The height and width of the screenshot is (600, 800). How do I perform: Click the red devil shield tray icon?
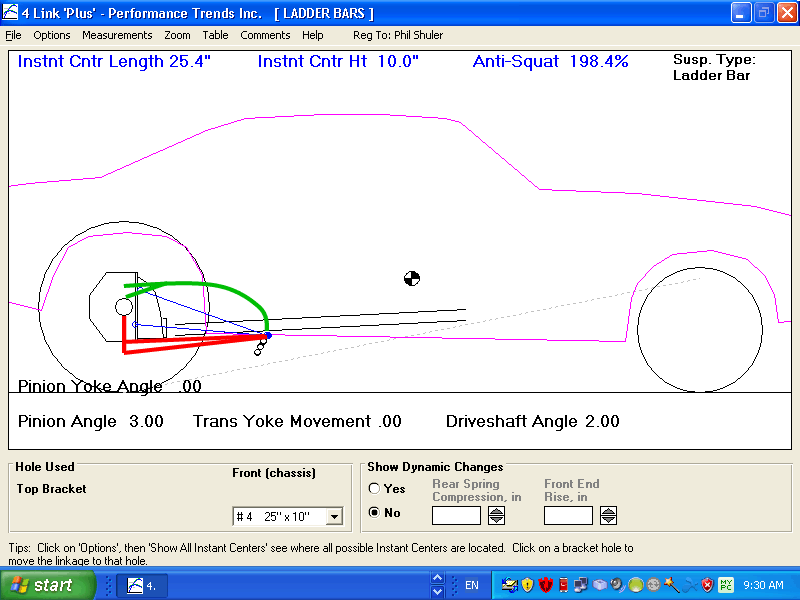(545, 585)
